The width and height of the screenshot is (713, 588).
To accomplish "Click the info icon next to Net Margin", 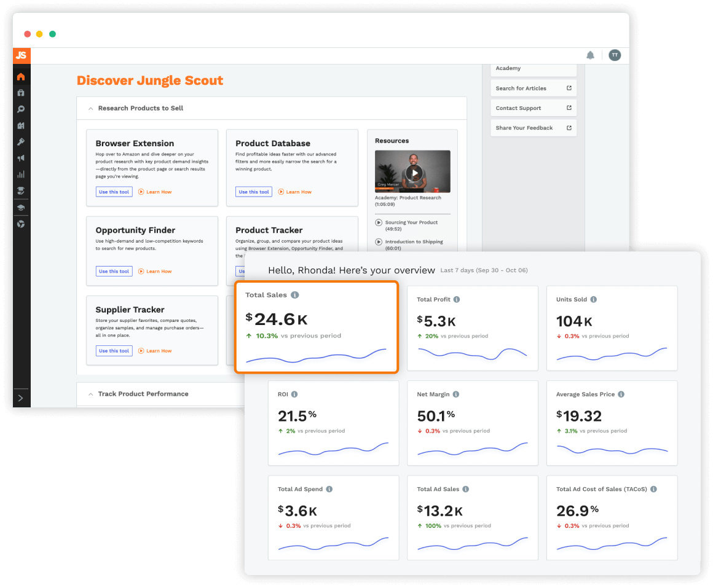I will (456, 394).
